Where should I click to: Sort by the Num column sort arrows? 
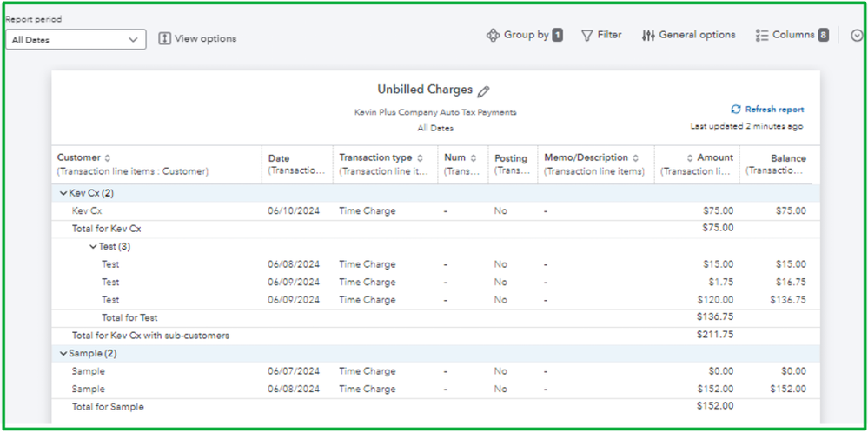click(474, 157)
